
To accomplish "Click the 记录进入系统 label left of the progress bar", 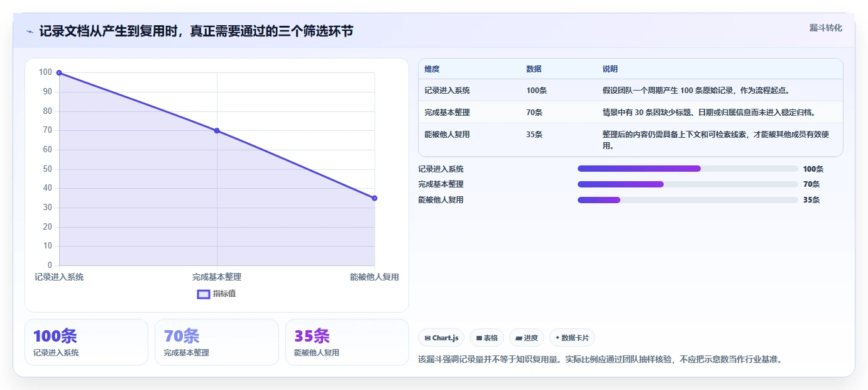I will (441, 169).
